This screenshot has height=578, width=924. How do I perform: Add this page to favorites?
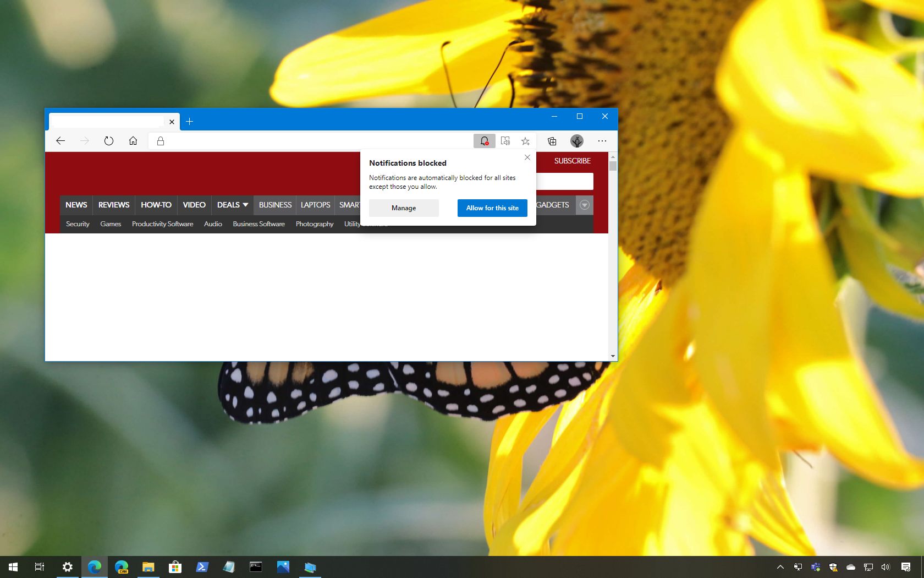(525, 141)
